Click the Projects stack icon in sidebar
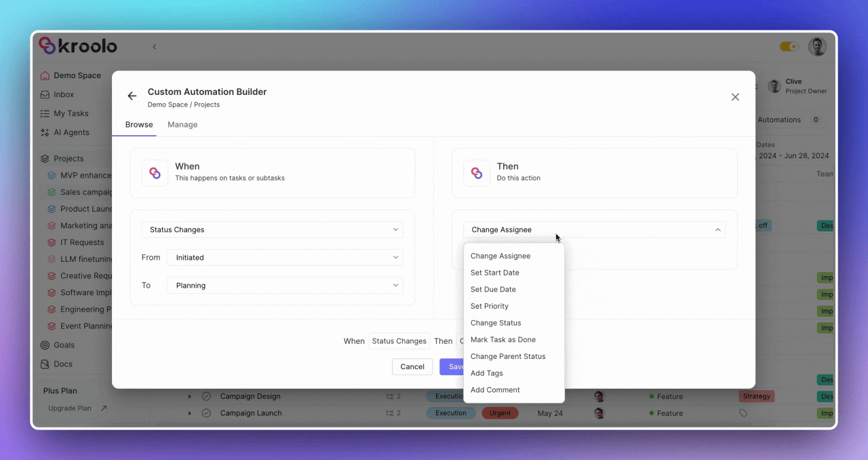 click(x=45, y=158)
